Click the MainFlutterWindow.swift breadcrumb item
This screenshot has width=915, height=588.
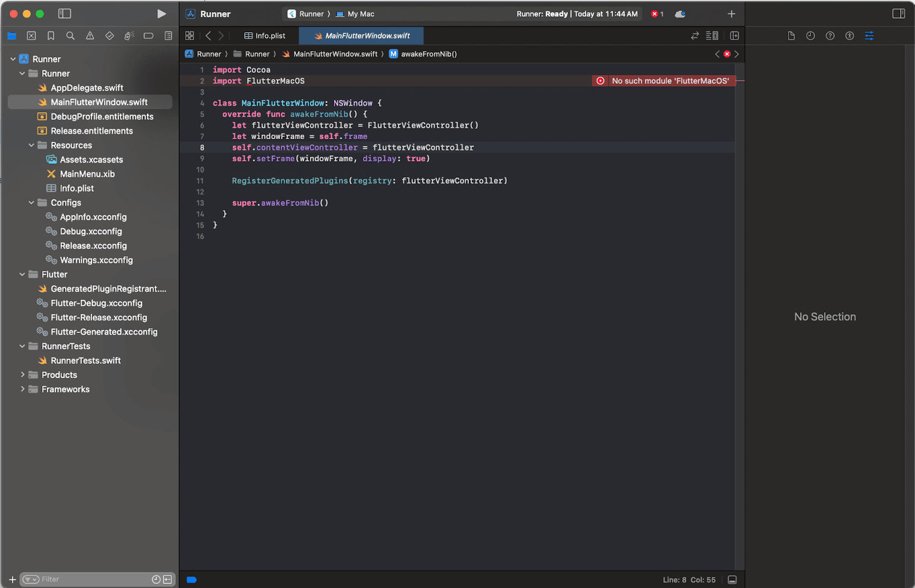point(330,54)
